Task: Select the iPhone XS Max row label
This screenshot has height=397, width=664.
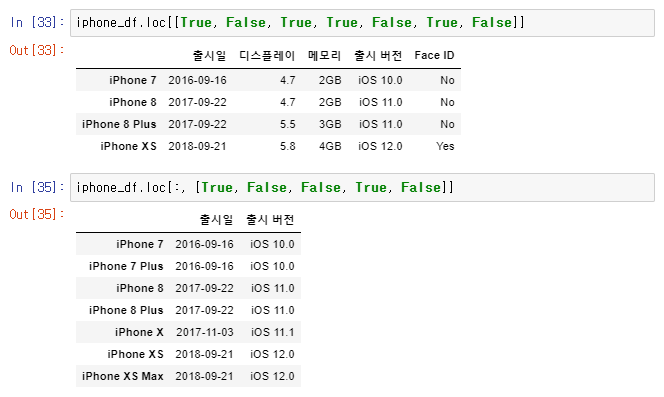Action: [122, 376]
